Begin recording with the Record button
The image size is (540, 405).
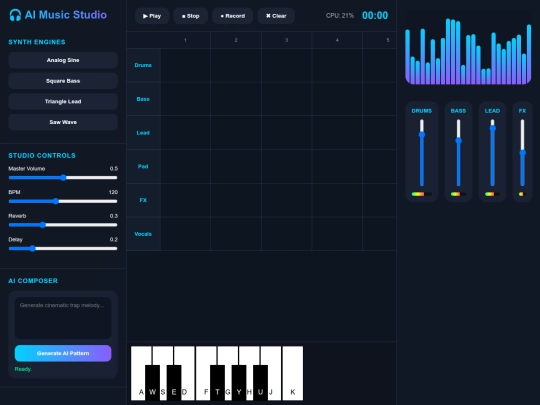[x=232, y=16]
